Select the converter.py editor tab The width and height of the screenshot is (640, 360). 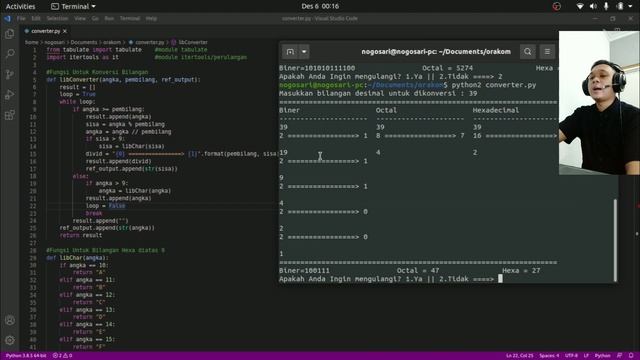click(45, 31)
